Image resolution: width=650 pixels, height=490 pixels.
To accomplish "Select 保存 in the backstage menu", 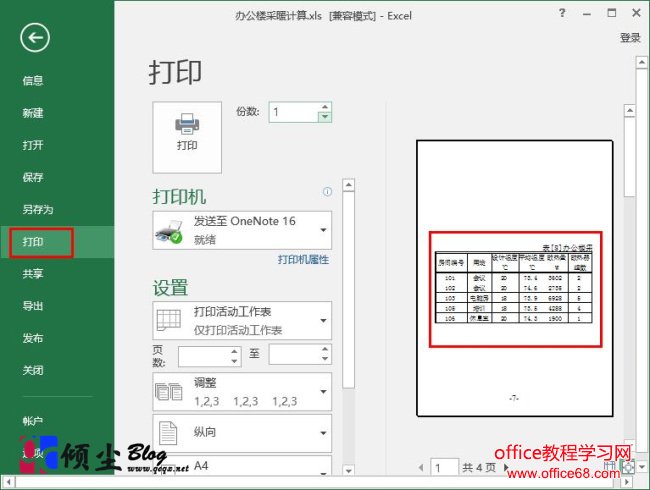I will [x=33, y=177].
